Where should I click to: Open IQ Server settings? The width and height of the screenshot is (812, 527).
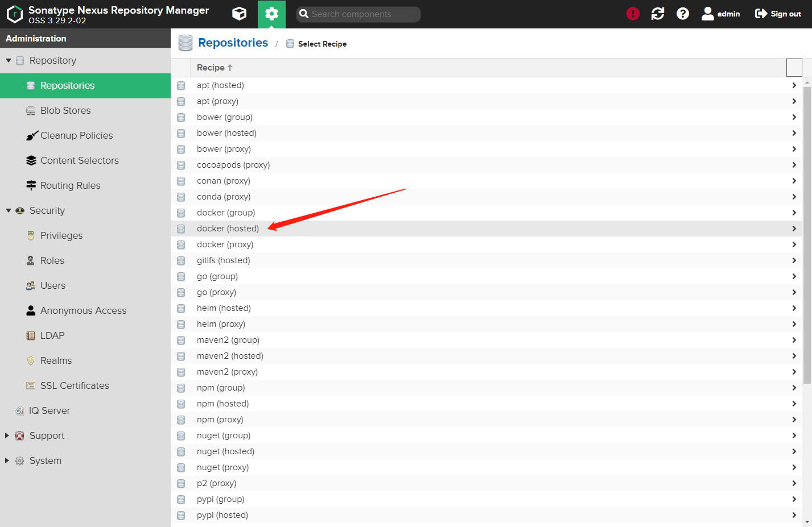pyautogui.click(x=85, y=410)
